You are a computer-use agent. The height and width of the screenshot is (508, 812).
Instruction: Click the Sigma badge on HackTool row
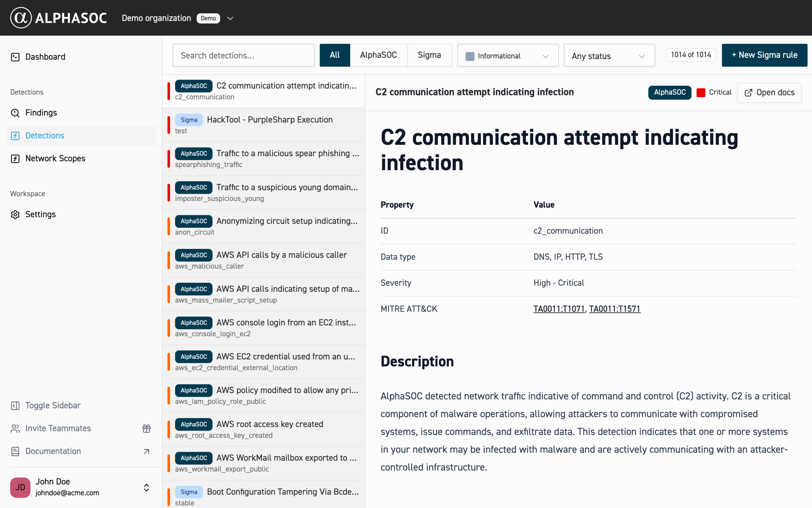pyautogui.click(x=189, y=120)
